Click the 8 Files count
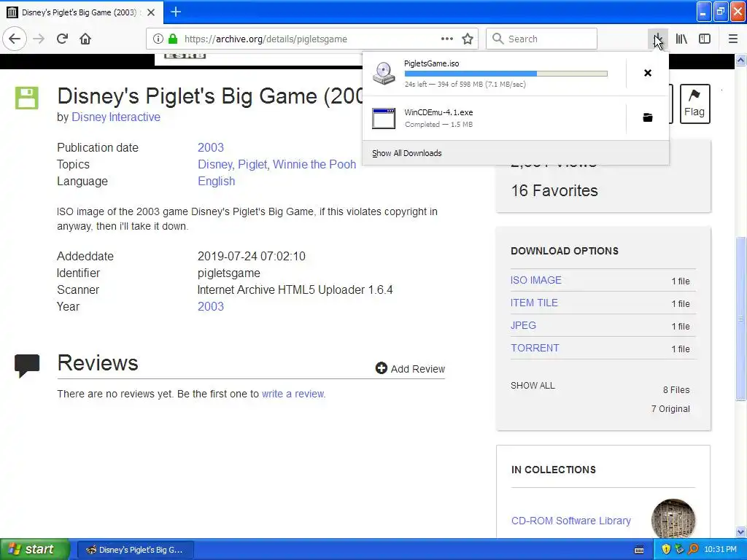This screenshot has width=747, height=560. tap(676, 390)
